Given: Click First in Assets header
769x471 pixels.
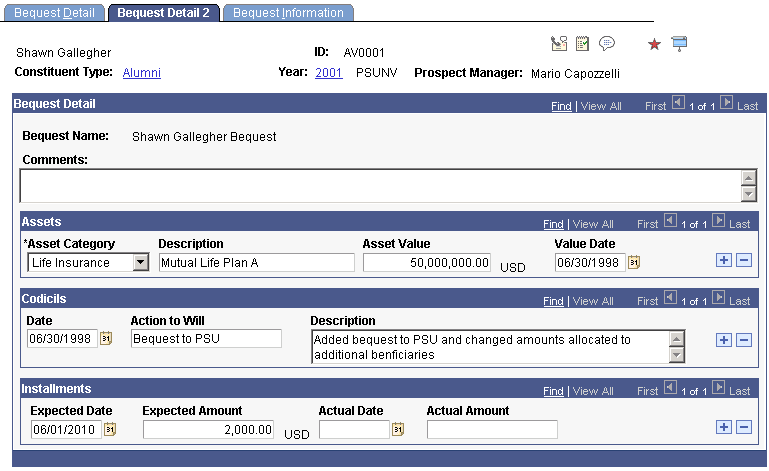Looking at the screenshot, I should point(647,224).
